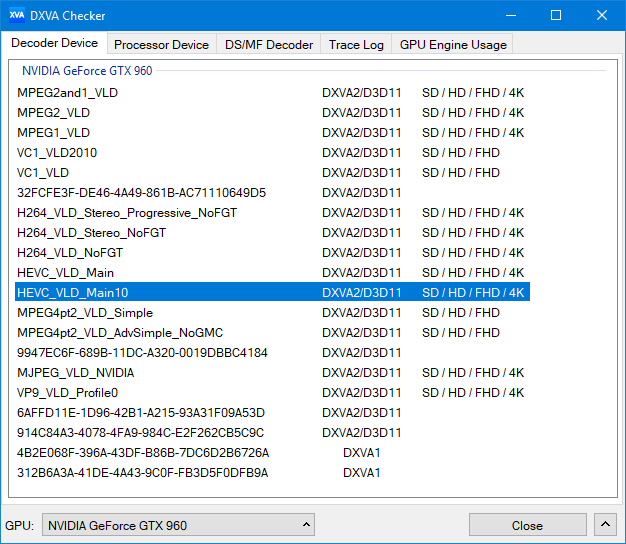The height and width of the screenshot is (544, 626).
Task: Select the MPEG2and1_VLD decoder entry
Action: point(67,92)
